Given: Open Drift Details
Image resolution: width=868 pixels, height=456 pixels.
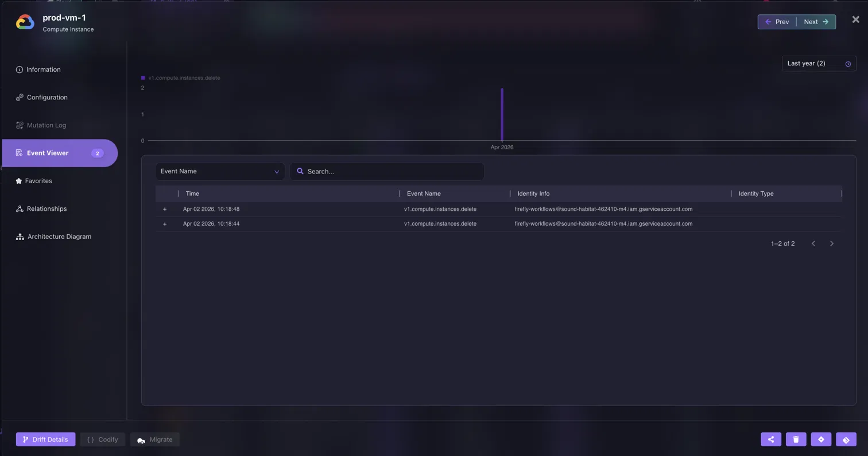Looking at the screenshot, I should [x=45, y=439].
